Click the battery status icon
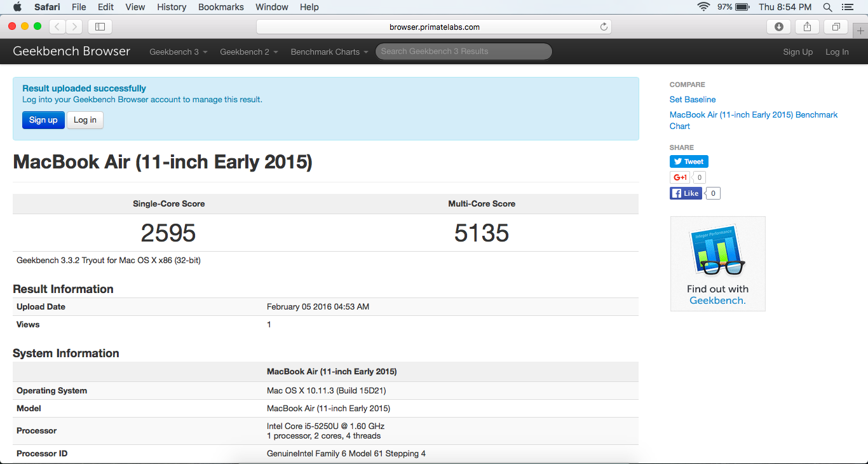Screen dimensions: 868x464 [742, 7]
